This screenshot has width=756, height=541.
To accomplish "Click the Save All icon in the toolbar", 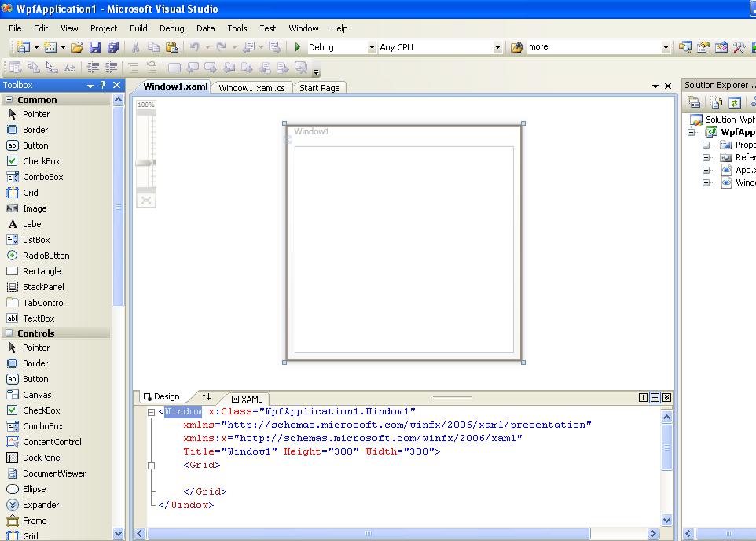I will tap(112, 46).
